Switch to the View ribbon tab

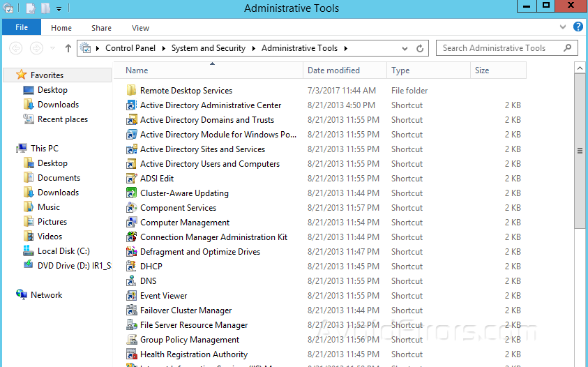point(140,28)
